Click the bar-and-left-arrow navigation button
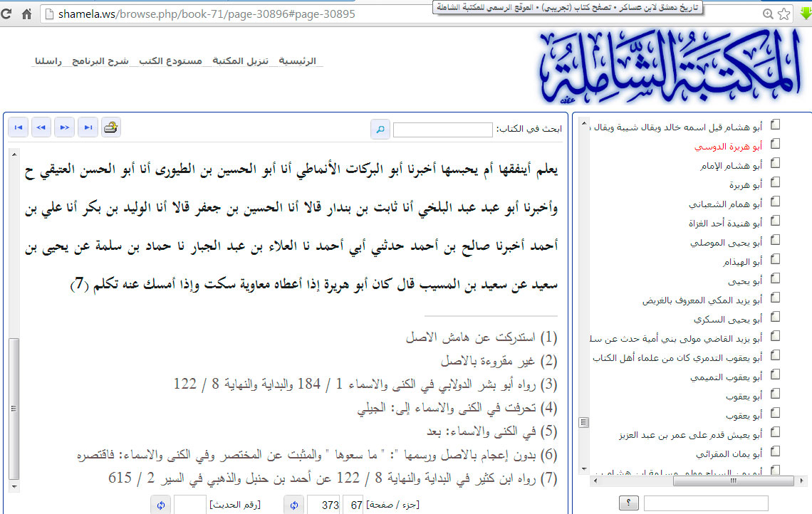Viewport: 812px width, 514px height. 18,127
